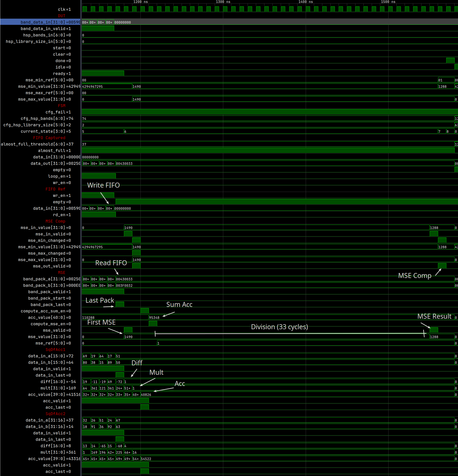Click the 95348 value in acc_value[40:0] waveform

point(154,318)
